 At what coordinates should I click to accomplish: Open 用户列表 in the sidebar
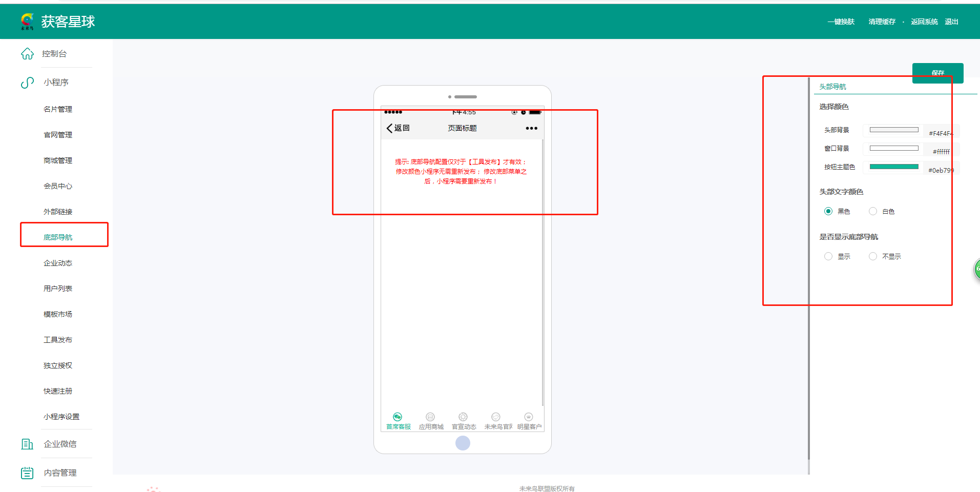point(58,289)
